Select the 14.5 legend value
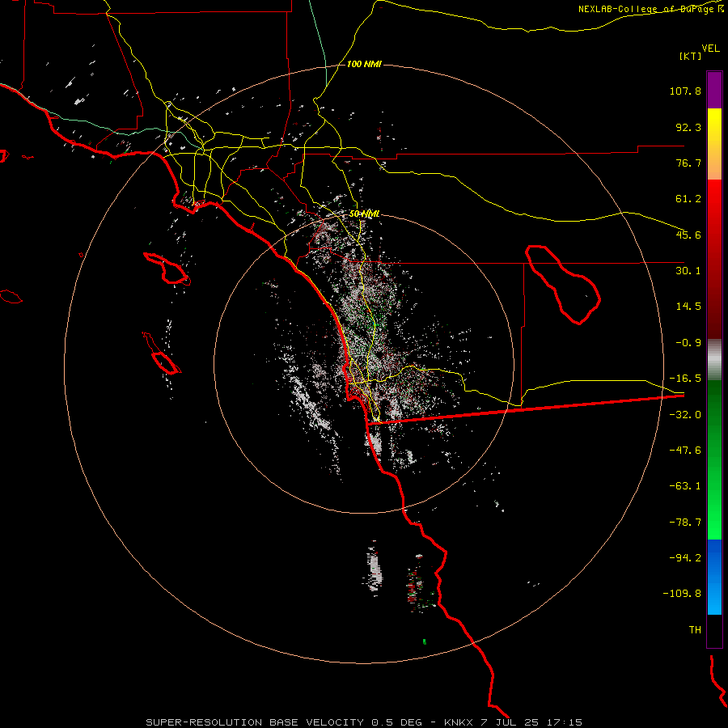 tap(688, 307)
